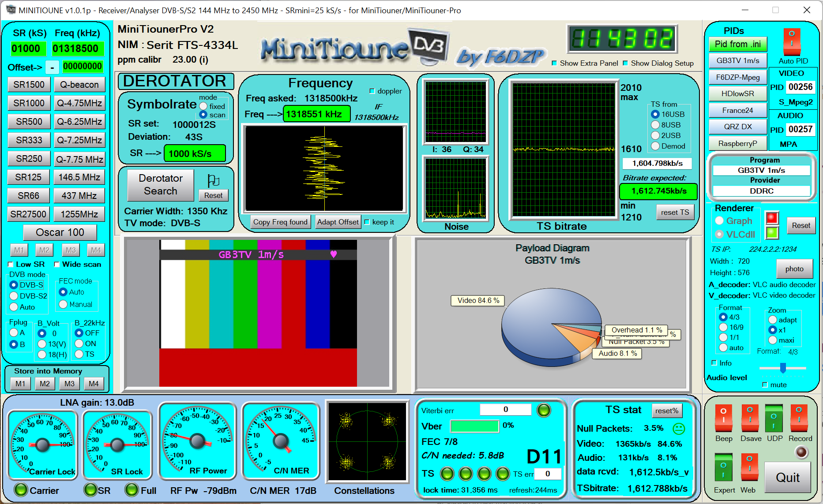Toggle the Auto PID switch

pos(792,41)
